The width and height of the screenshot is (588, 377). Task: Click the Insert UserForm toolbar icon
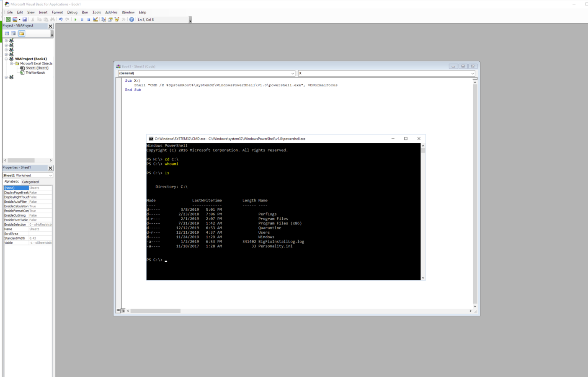(x=15, y=20)
